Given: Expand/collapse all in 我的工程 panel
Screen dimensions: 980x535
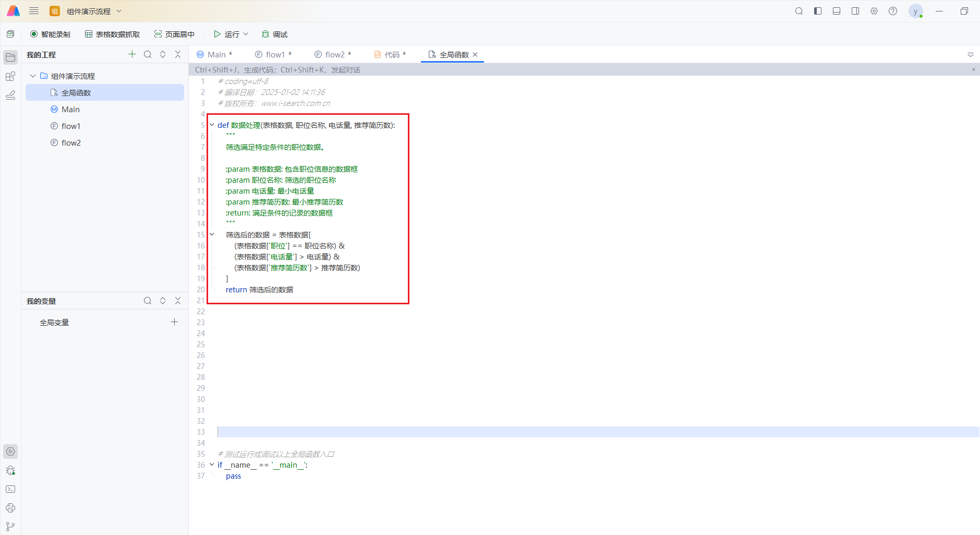Looking at the screenshot, I should [x=163, y=54].
